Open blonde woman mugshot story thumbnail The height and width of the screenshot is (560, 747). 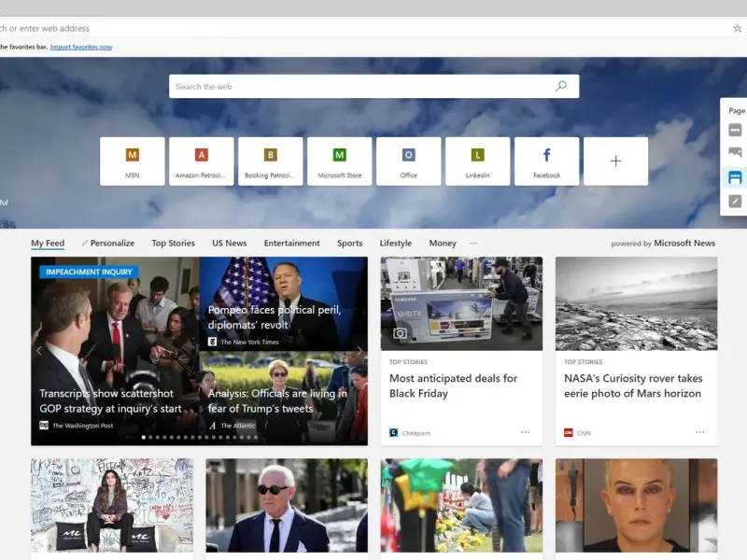click(x=637, y=505)
